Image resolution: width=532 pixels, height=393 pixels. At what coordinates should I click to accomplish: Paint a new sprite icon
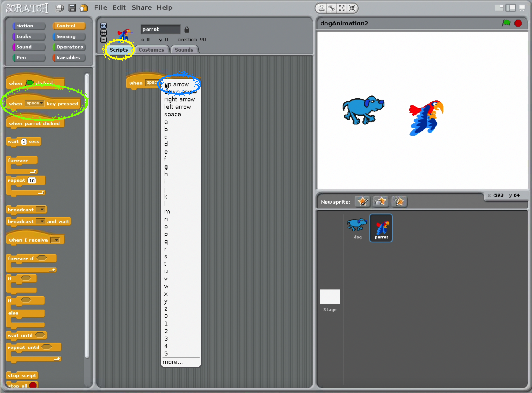[x=362, y=202]
